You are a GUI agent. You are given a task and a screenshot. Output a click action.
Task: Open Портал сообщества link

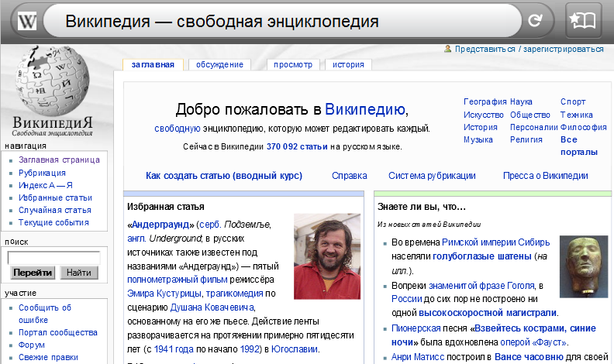point(58,333)
